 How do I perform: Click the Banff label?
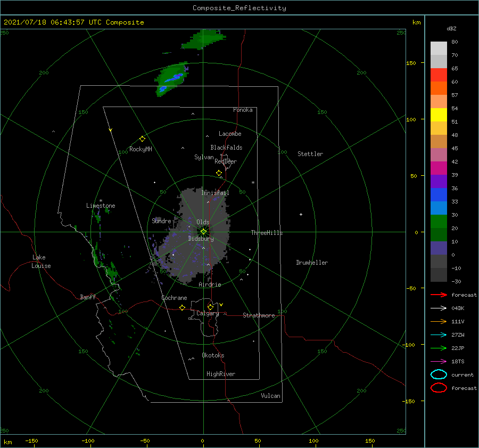click(88, 297)
